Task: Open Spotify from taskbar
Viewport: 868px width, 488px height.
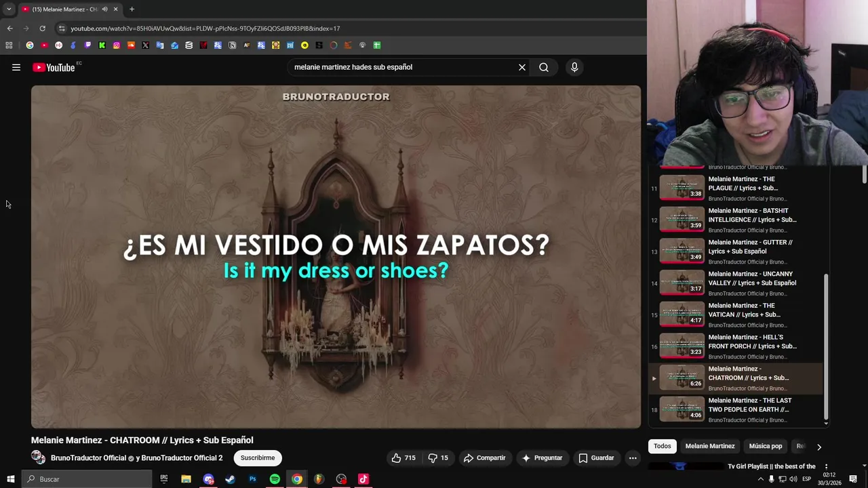Action: pyautogui.click(x=275, y=479)
